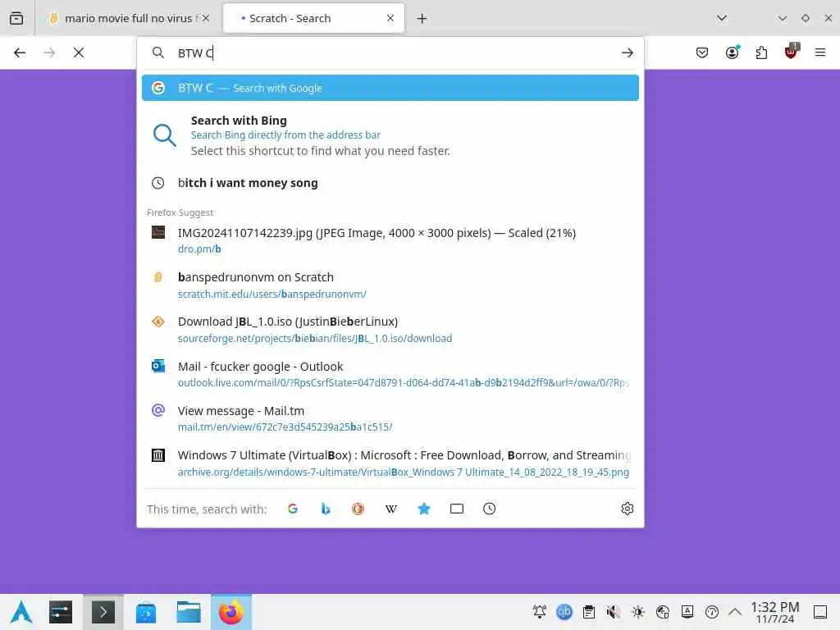Viewport: 840px width, 630px height.
Task: Open a new tab with the plus button
Action: 422,19
